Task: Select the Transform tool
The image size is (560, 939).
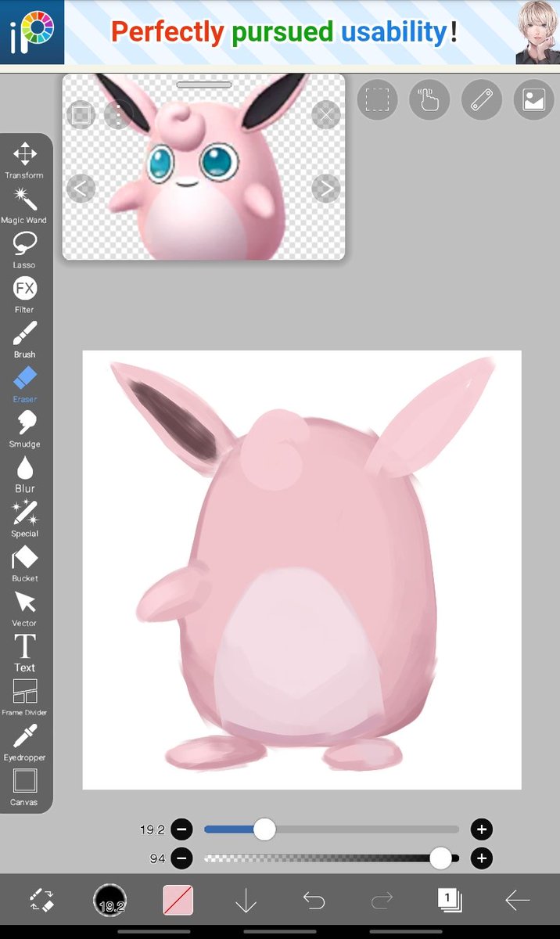Action: tap(25, 160)
